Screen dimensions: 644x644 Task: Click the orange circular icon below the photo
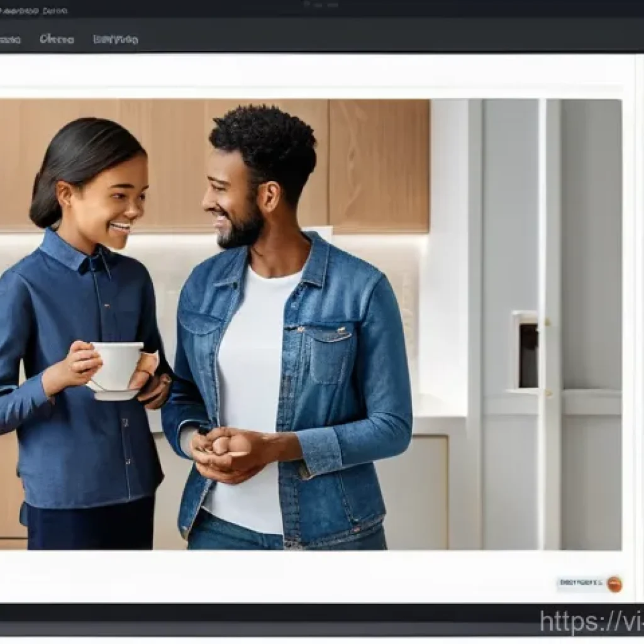(x=614, y=584)
